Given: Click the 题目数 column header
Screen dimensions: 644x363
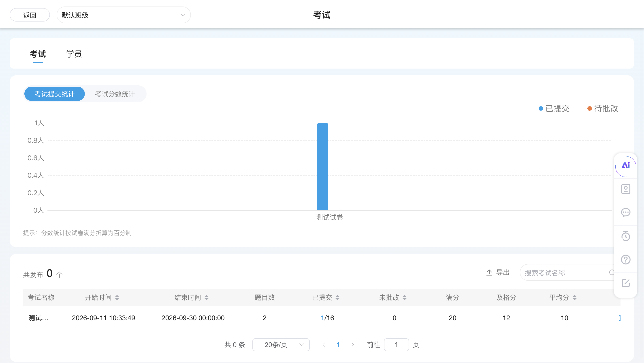Looking at the screenshot, I should pyautogui.click(x=264, y=298).
